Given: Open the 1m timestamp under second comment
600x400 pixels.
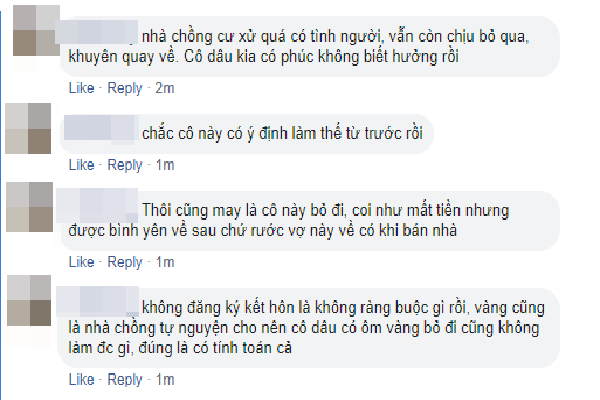Looking at the screenshot, I should pos(165,165).
